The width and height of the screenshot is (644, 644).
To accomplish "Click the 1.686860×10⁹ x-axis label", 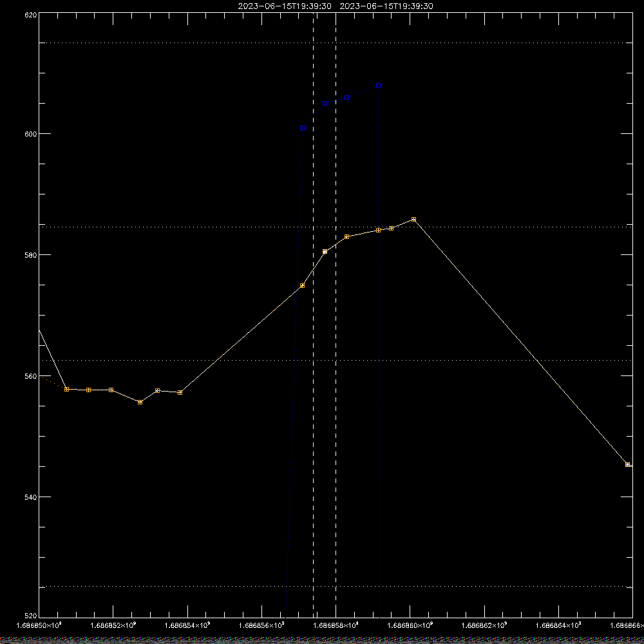I will click(410, 625).
